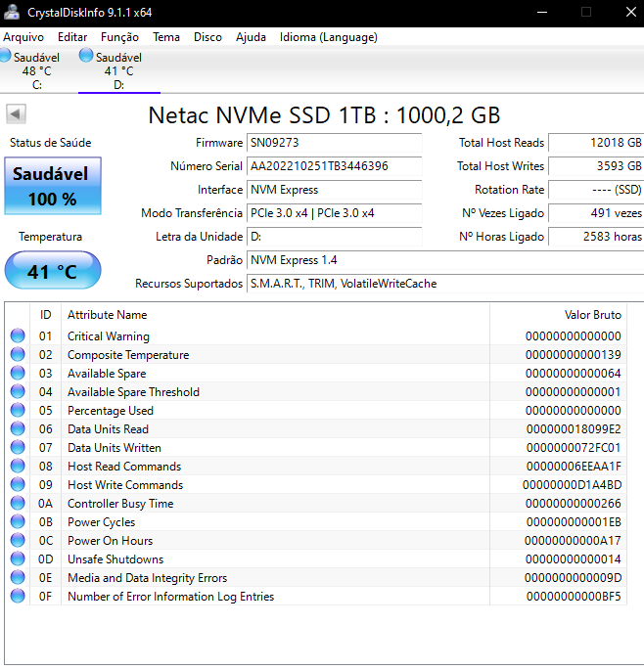Screen dimensions: 644x670
Task: Click the status orb for Critical Warning
Action: pos(18,335)
